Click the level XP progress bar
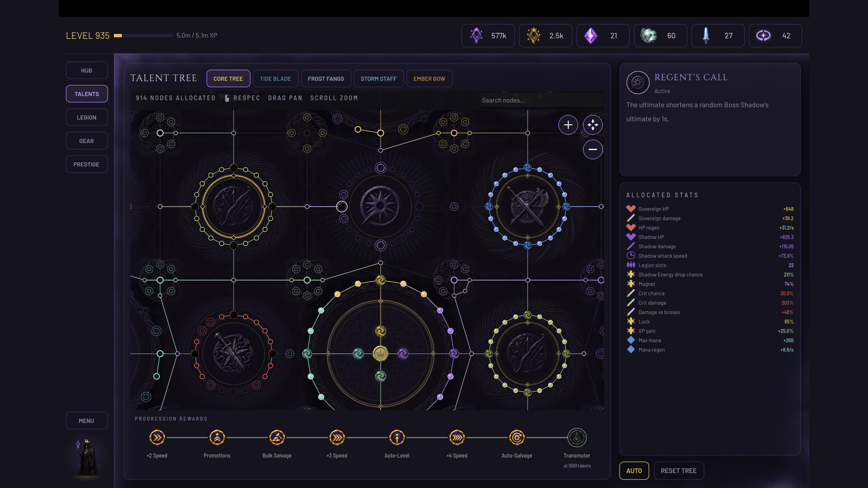Screen dimensions: 868x488 point(143,36)
